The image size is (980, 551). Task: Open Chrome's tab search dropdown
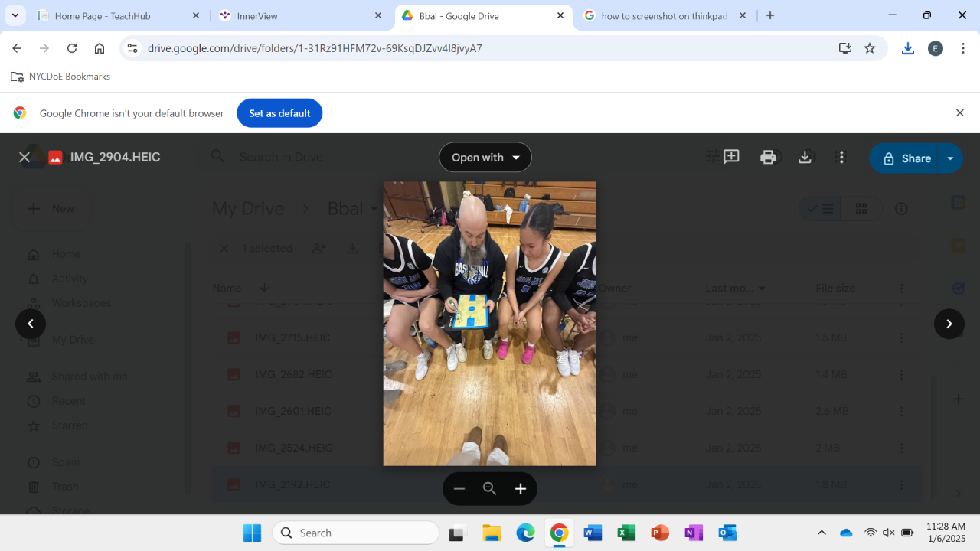pos(15,15)
